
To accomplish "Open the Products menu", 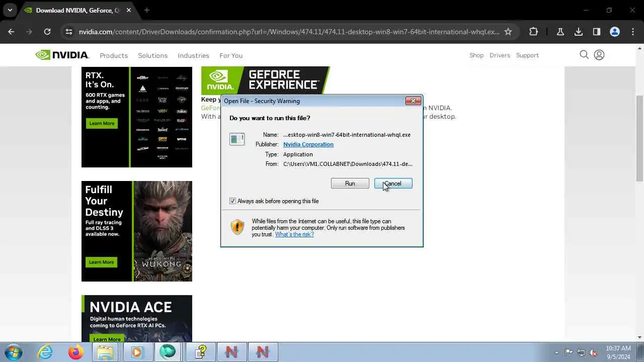I will point(114,55).
